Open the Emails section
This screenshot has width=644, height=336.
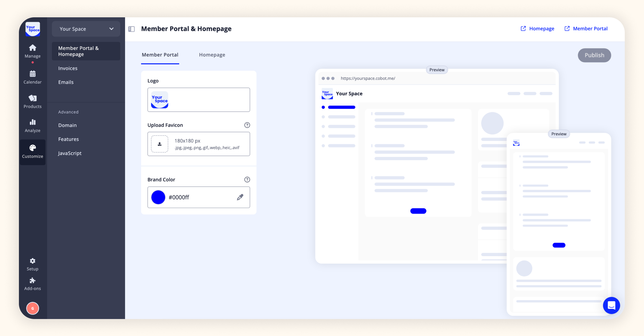(x=66, y=82)
